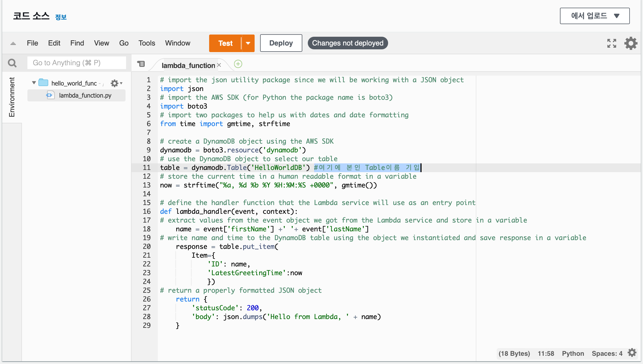The height and width of the screenshot is (364, 643).
Task: Click the Korean comment on line 11
Action: click(367, 167)
